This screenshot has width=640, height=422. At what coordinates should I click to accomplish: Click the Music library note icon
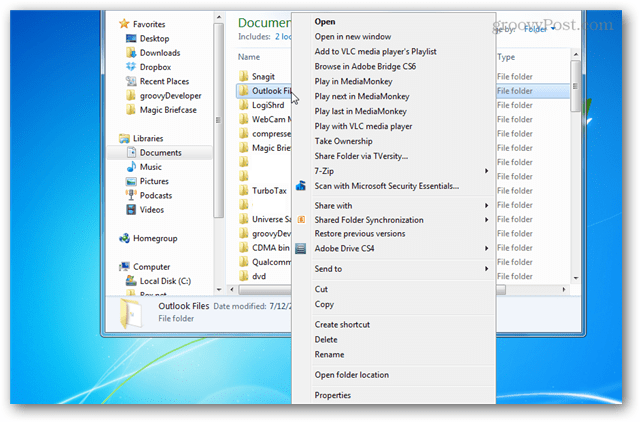131,167
